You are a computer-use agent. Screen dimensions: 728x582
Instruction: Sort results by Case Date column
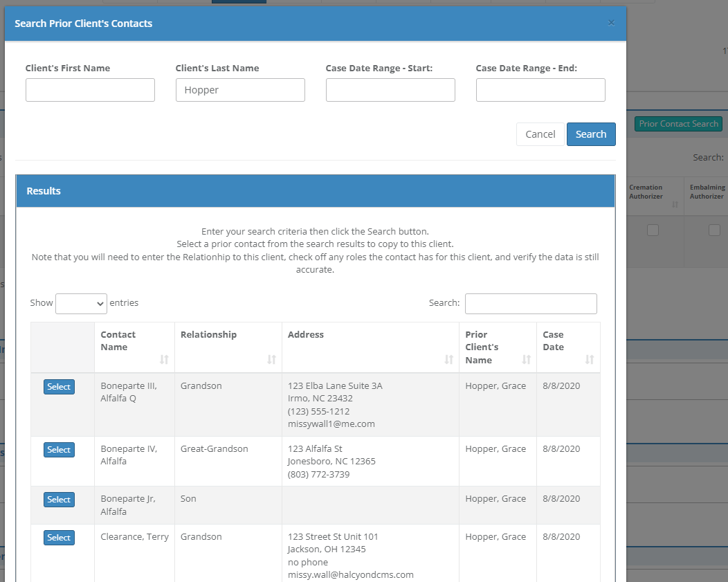coord(567,347)
